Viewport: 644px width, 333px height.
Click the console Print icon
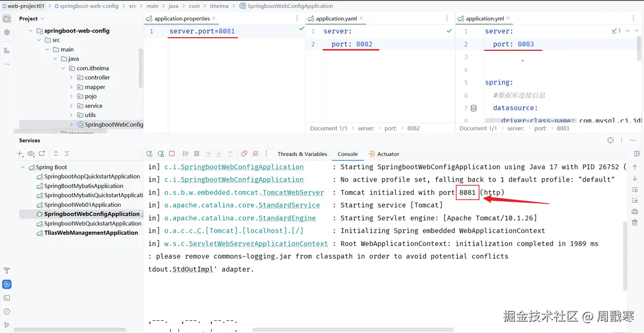[x=635, y=211]
